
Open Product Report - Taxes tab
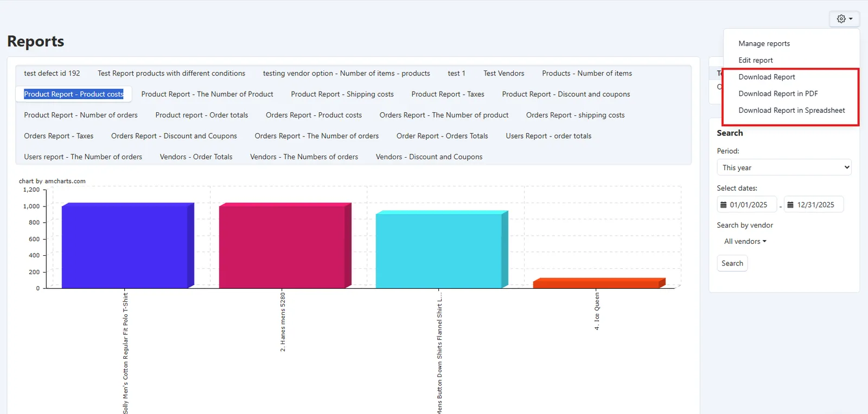[448, 94]
